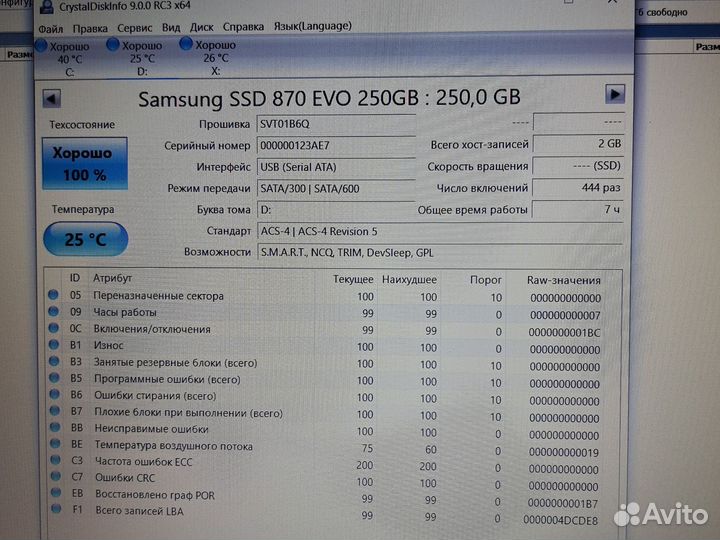Select disk X: status at 26 °C
The width and height of the screenshot is (720, 540).
click(208, 57)
